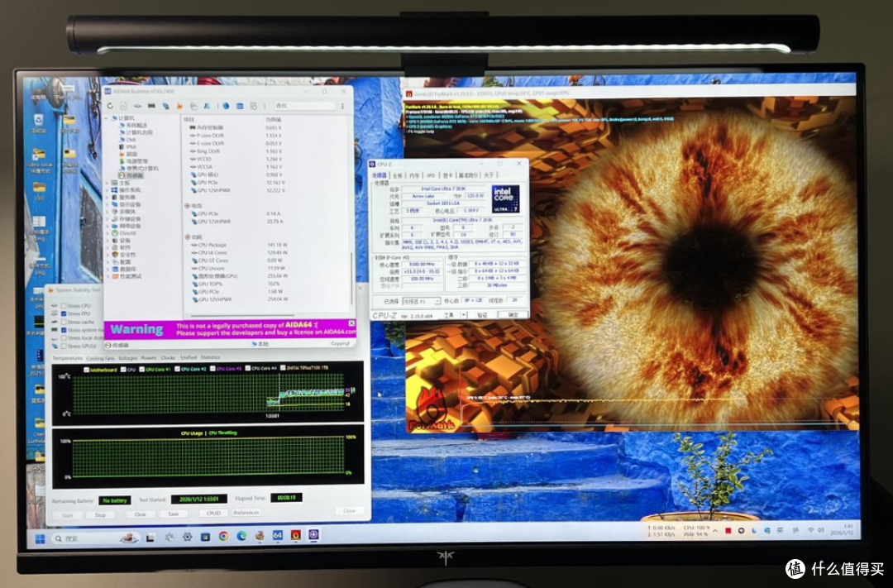Click the 确定 button in CPU-Z
893x588 pixels.
[x=513, y=314]
